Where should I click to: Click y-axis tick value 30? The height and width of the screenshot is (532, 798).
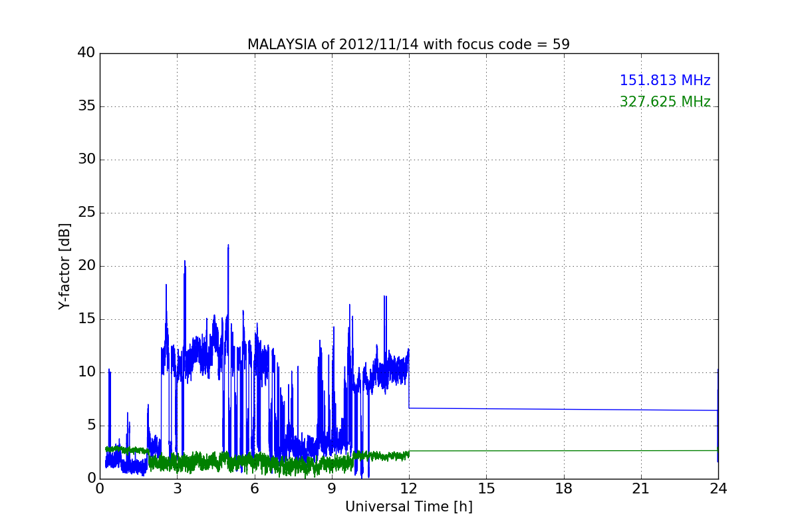[86, 160]
